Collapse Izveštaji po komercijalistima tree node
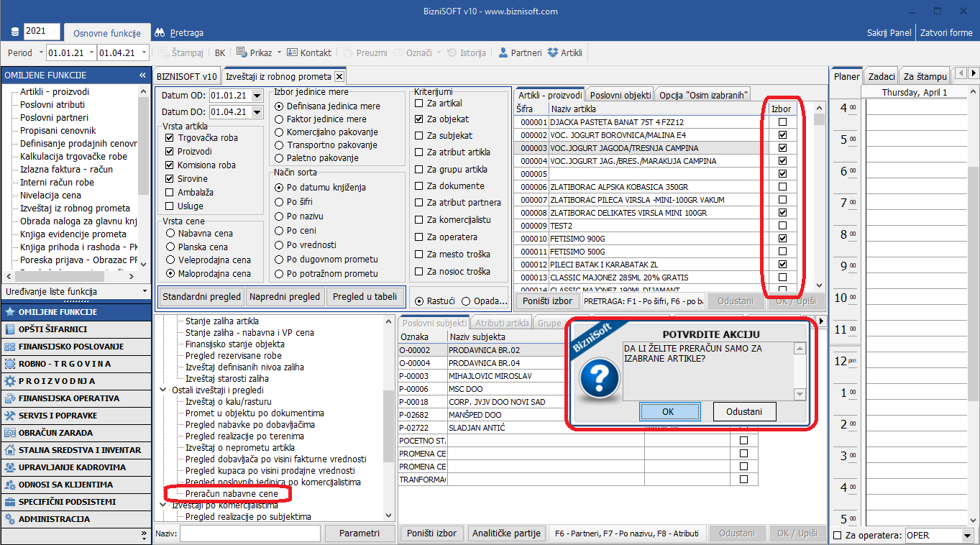This screenshot has height=545, width=980. (x=162, y=505)
